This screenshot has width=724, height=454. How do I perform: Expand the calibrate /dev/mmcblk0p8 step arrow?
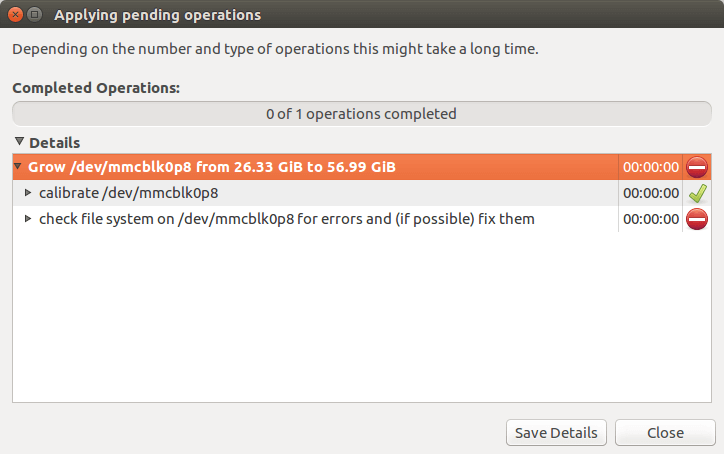click(28, 193)
